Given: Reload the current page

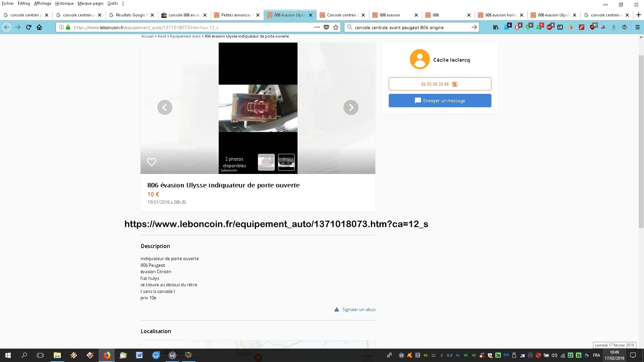Looking at the screenshot, I should coord(29,27).
